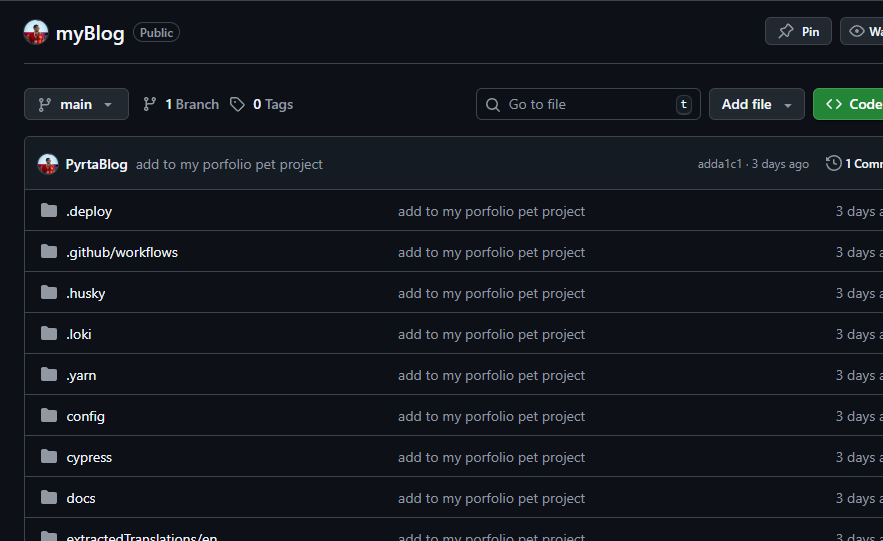Click the config folder icon
The height and width of the screenshot is (541, 883).
(x=49, y=416)
